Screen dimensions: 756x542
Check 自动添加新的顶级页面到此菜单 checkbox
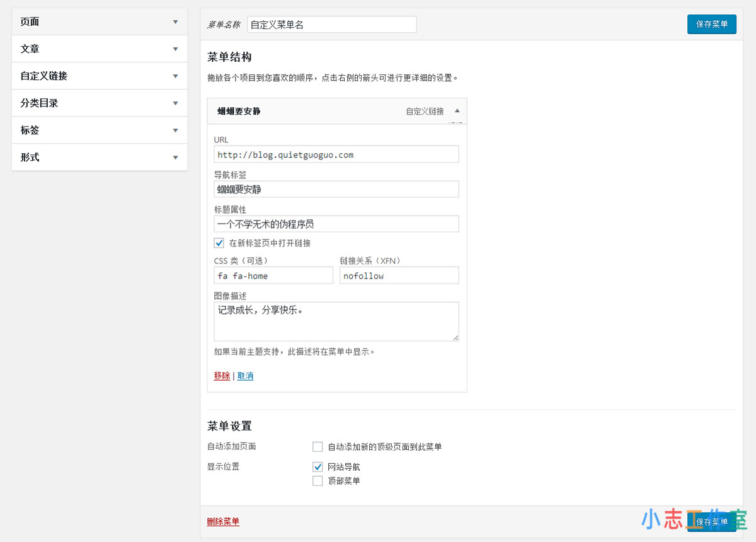[318, 447]
